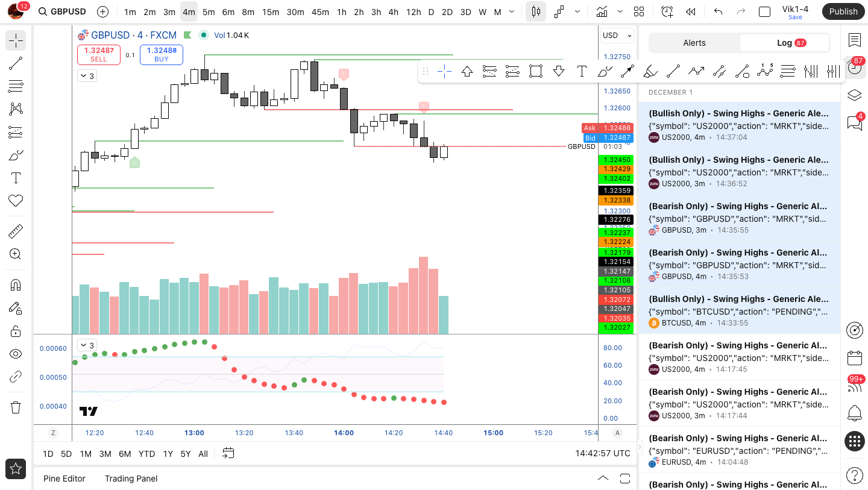This screenshot has width=868, height=490.
Task: Compare or add symbol plus icon
Action: (102, 11)
